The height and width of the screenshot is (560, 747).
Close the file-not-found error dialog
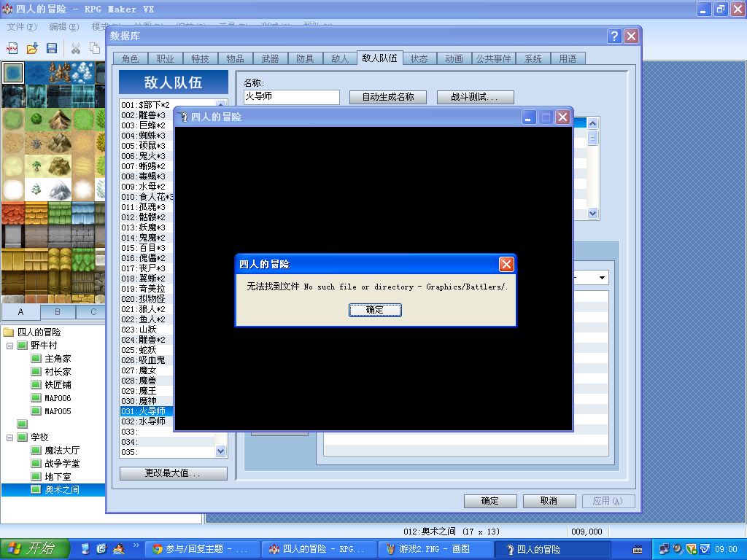506,264
